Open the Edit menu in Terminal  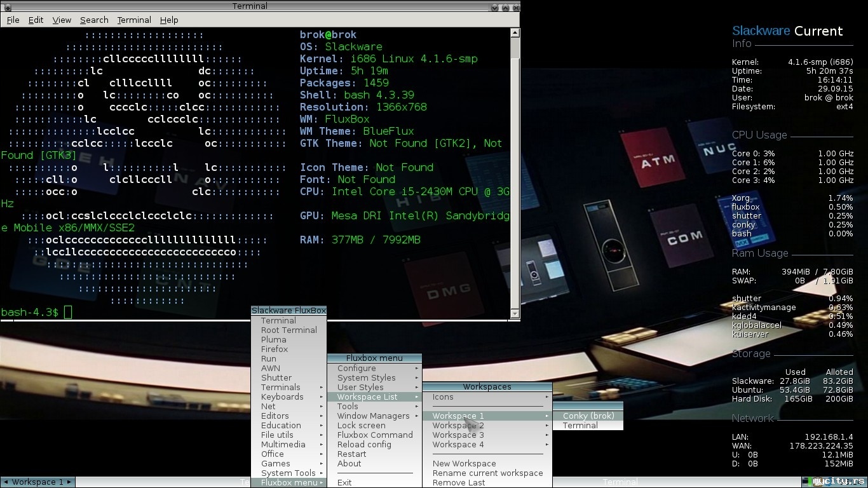[x=36, y=20]
